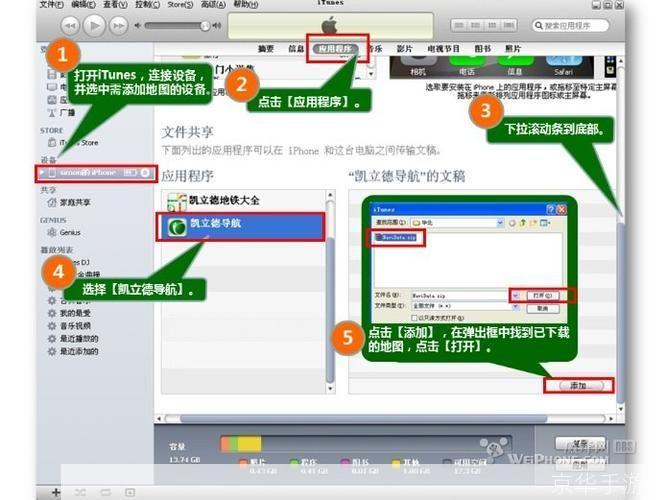Click the Genius atom icon
The width and height of the screenshot is (666, 500).
coord(52,232)
